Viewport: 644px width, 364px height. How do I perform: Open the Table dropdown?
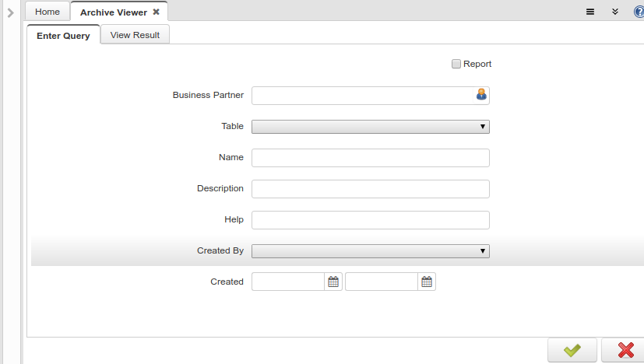371,127
